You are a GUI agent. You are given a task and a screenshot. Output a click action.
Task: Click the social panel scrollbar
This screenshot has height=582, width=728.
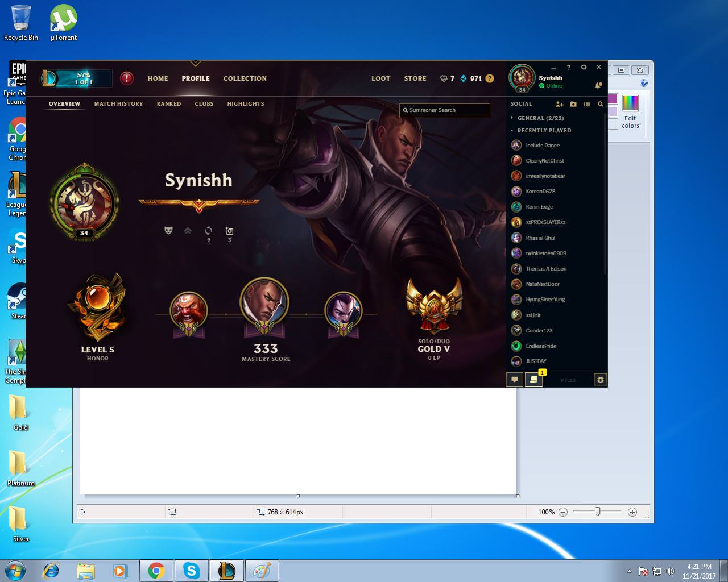[x=605, y=193]
